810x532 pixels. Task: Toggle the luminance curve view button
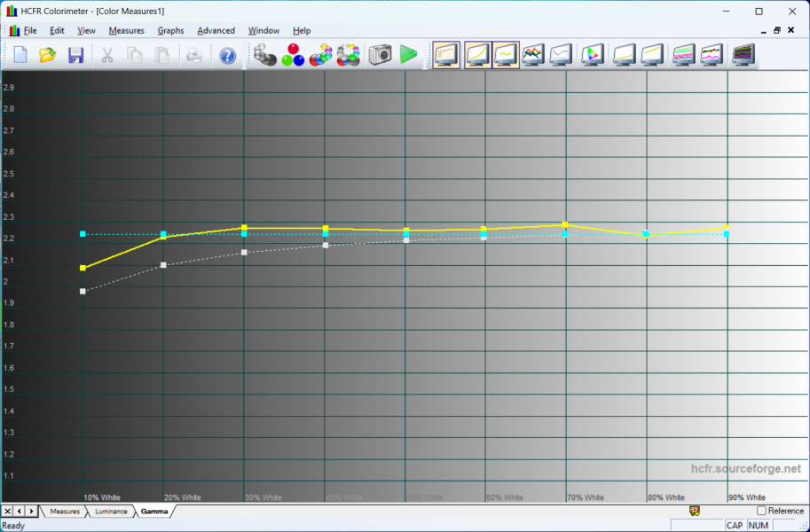[478, 55]
